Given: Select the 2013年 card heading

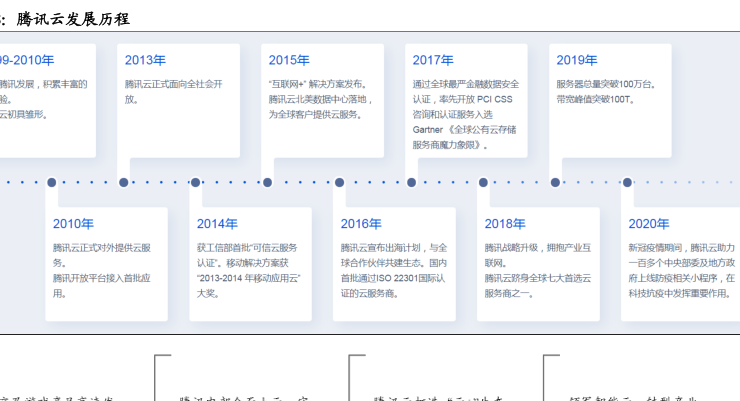Looking at the screenshot, I should [x=145, y=60].
